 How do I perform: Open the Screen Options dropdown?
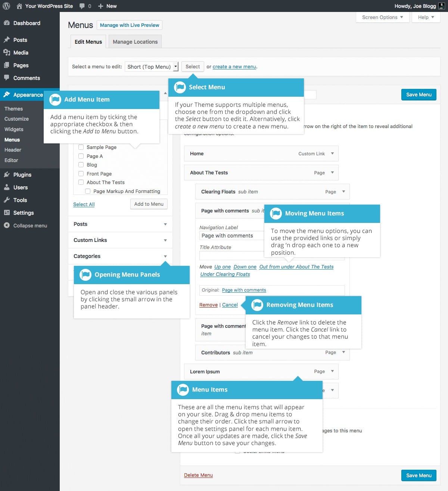pos(382,17)
